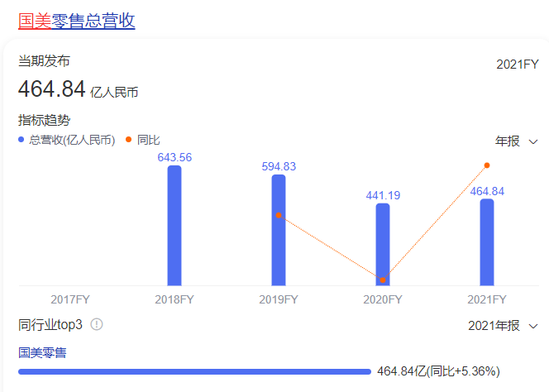
Task: Click the 441.19 value label
Action: [383, 195]
